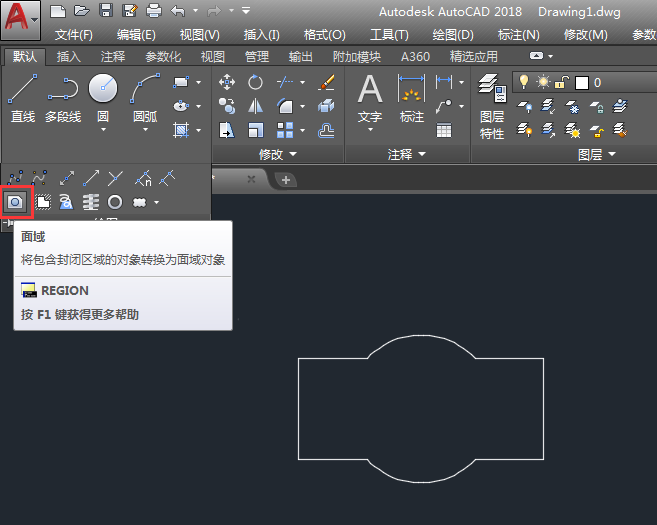The width and height of the screenshot is (657, 525).
Task: Click the Region (面域) tool icon
Action: [x=16, y=202]
